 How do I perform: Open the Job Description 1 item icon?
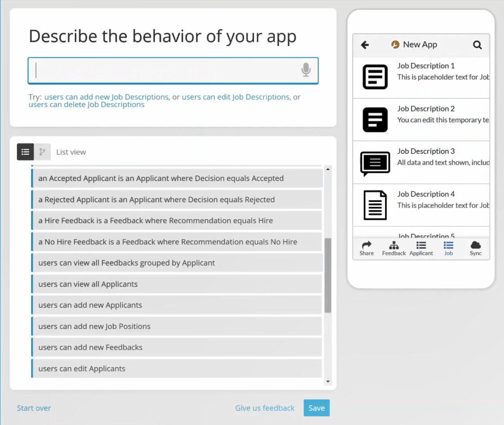pyautogui.click(x=375, y=77)
